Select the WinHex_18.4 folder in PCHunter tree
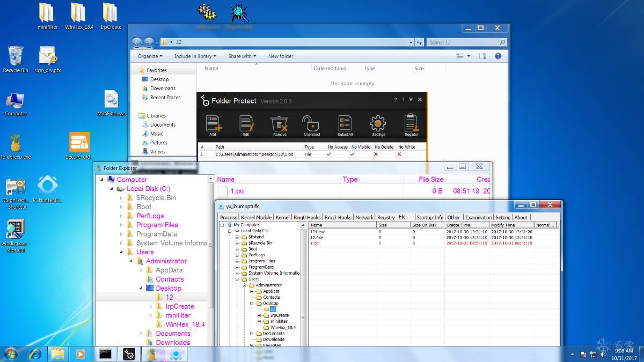644x362 pixels. 283,327
